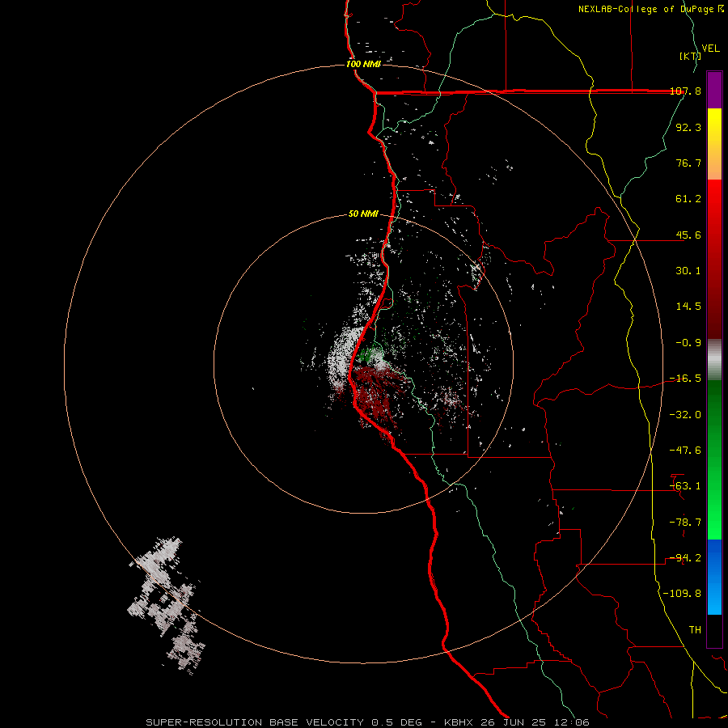Click the 30.1 velocity scale value
728x728 pixels.
pyautogui.click(x=688, y=271)
